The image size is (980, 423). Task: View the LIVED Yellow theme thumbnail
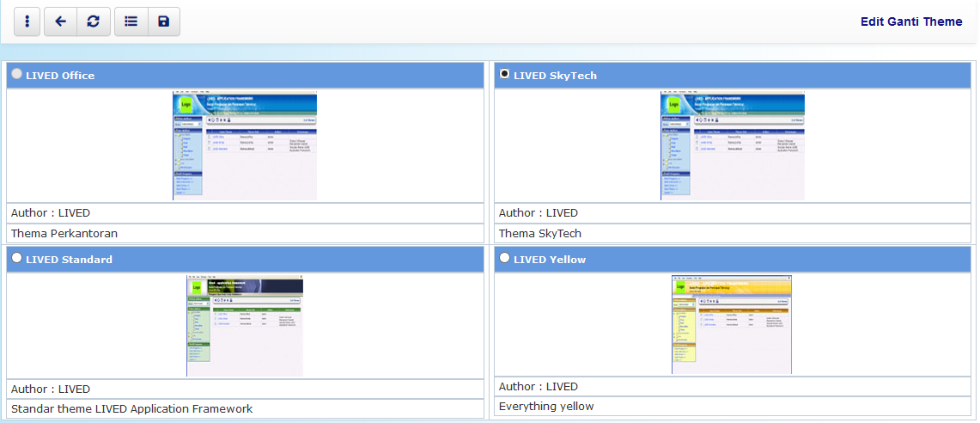(x=732, y=324)
